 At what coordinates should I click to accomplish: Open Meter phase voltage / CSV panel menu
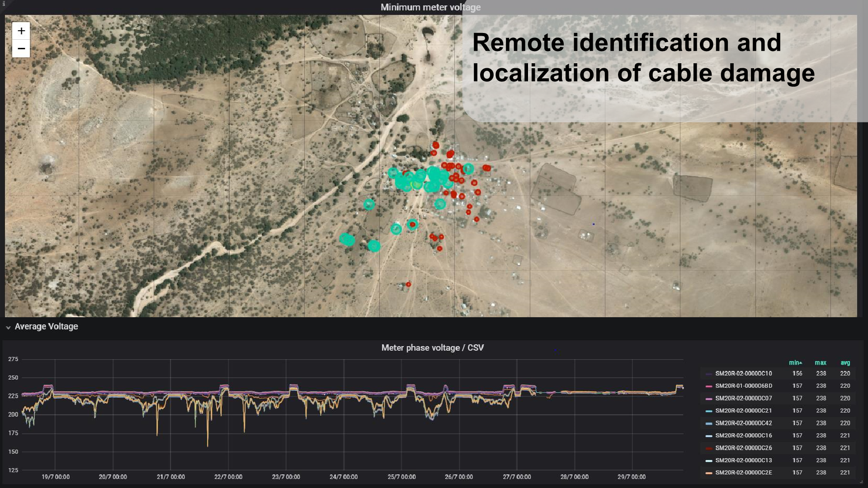pos(432,348)
